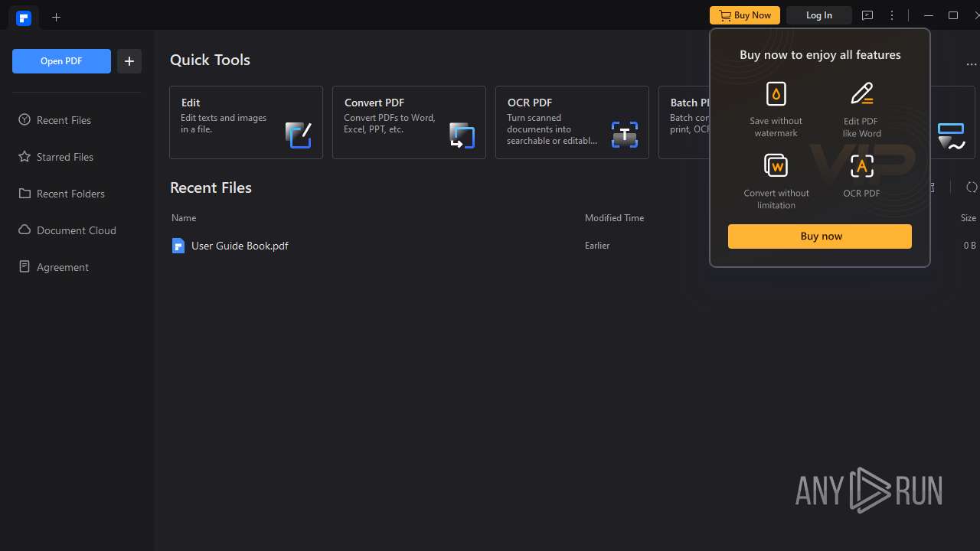
Task: Open the three-dot menu in title bar
Action: point(892,15)
